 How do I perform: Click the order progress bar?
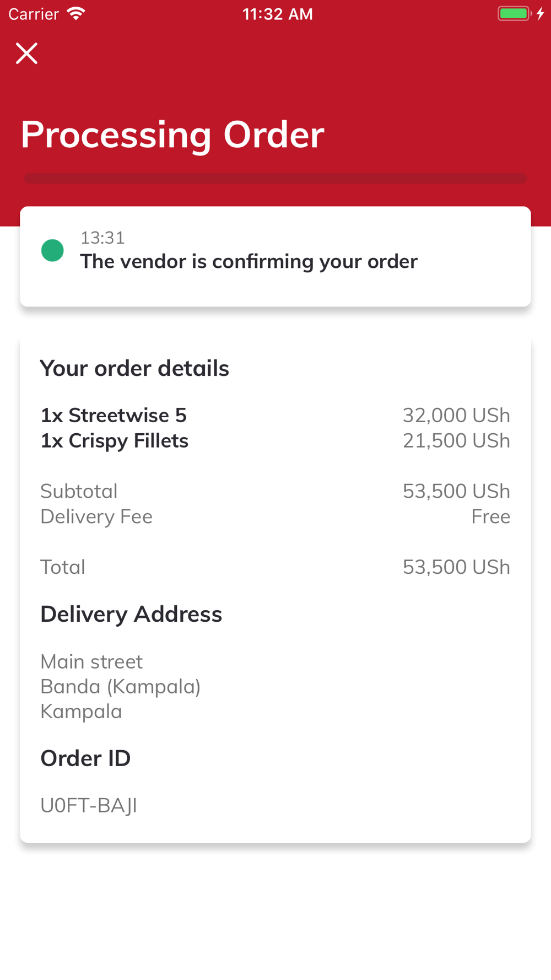(275, 179)
